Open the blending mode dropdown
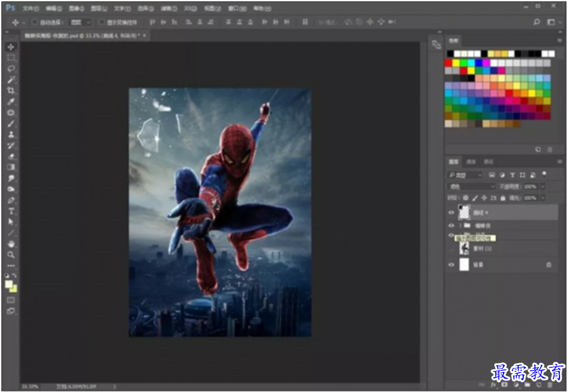 470,187
